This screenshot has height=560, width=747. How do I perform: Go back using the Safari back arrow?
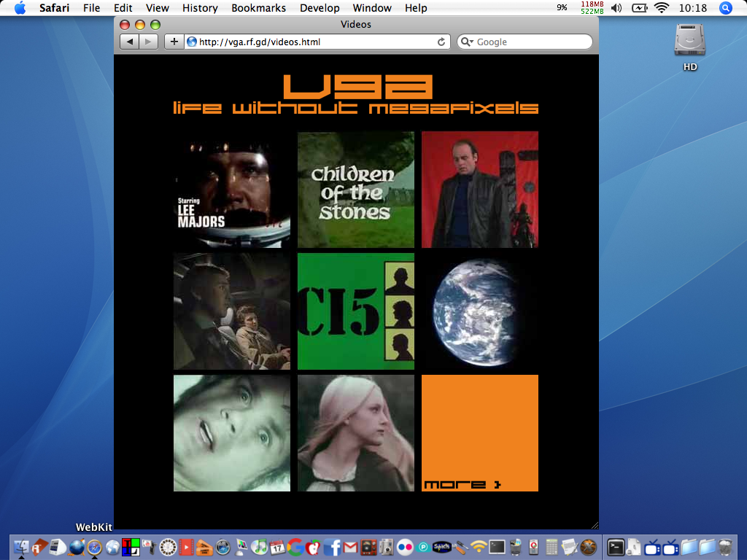129,42
